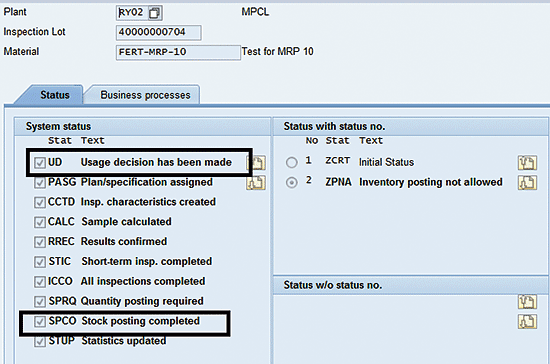
Task: Click the 'Results confirmed' text
Action: click(124, 242)
